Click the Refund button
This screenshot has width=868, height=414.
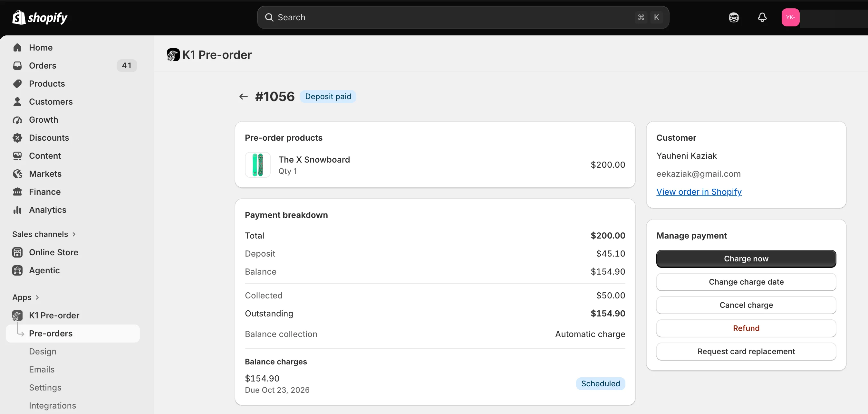pyautogui.click(x=746, y=328)
